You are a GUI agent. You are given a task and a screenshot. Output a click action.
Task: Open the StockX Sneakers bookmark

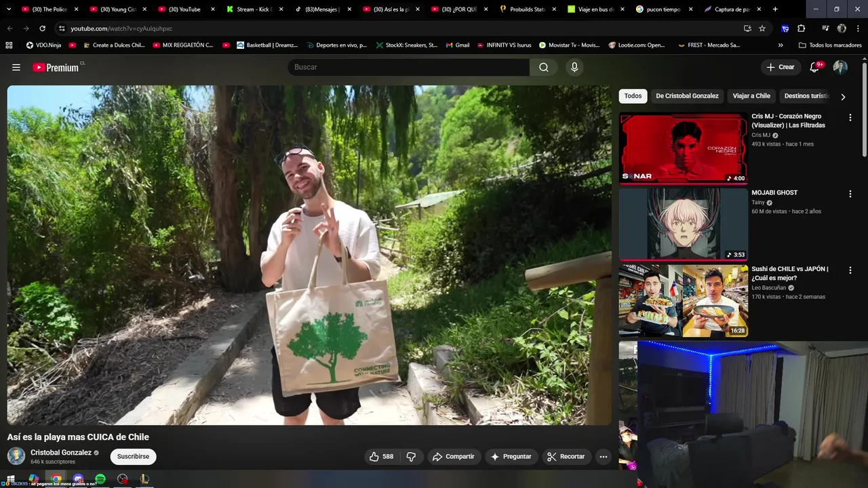click(x=406, y=45)
